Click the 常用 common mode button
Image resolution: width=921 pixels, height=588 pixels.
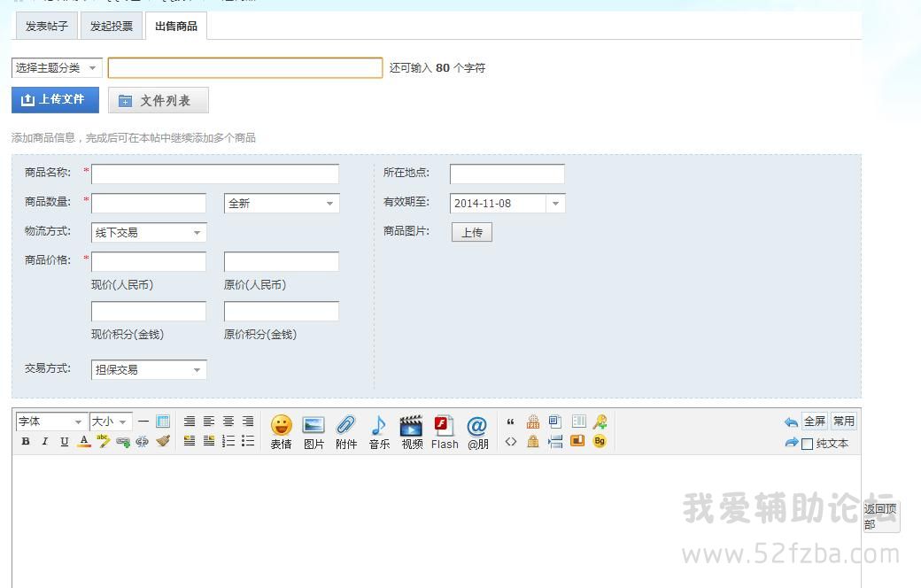(x=843, y=422)
